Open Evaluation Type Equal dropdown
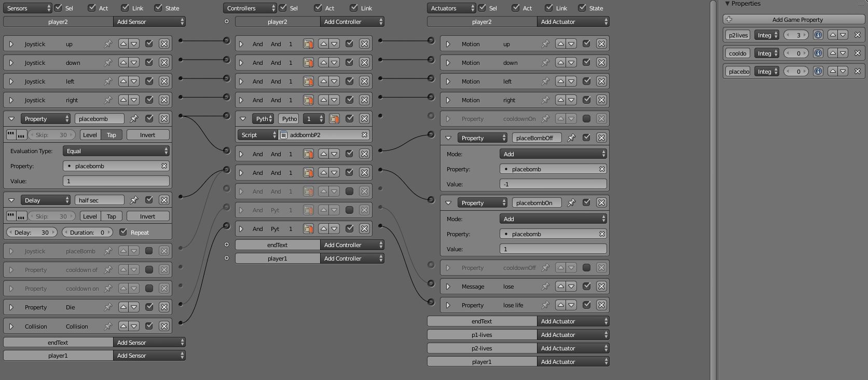This screenshot has width=868, height=380. point(116,151)
